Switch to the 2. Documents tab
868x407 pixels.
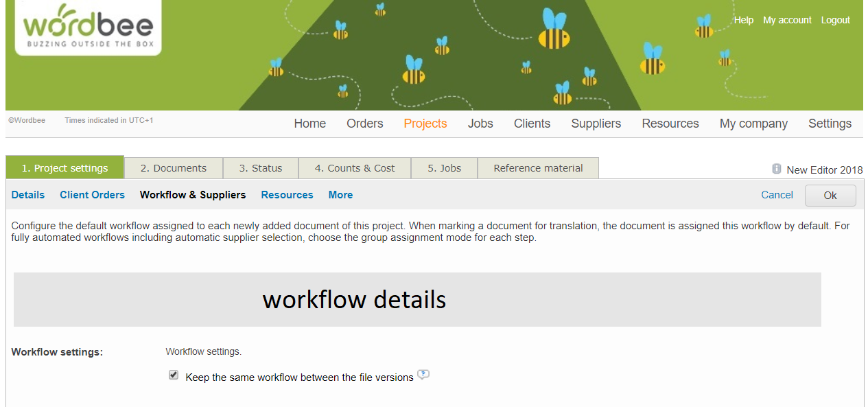174,168
